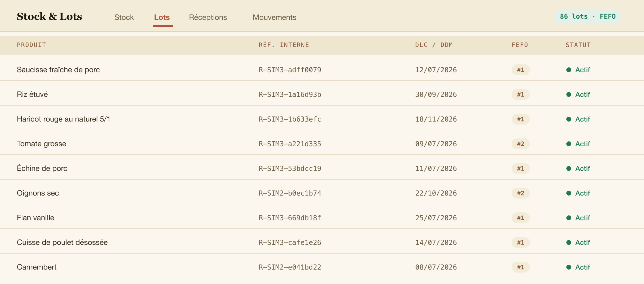Click the FEFO column header
Image resolution: width=644 pixels, height=284 pixels.
520,45
